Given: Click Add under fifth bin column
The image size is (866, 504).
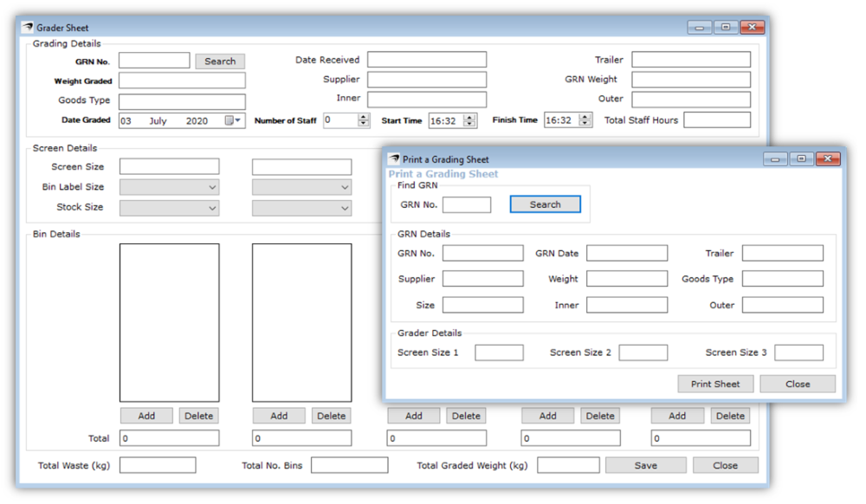Looking at the screenshot, I should [677, 416].
